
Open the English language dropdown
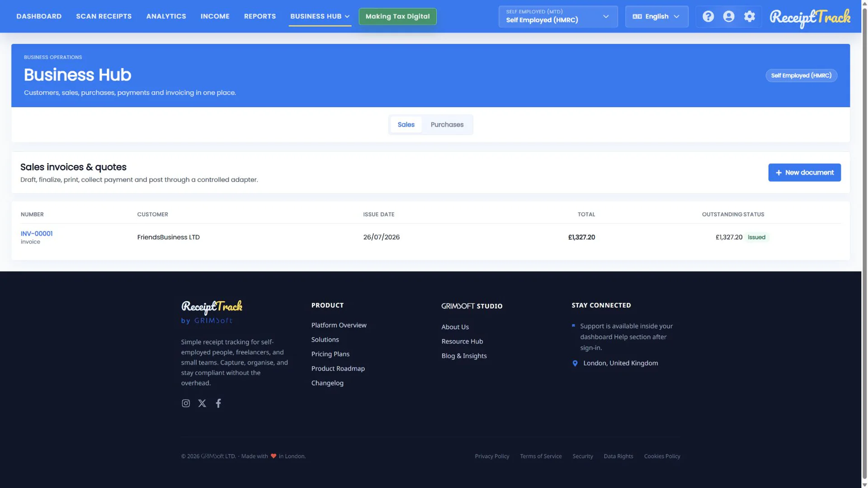coord(656,17)
